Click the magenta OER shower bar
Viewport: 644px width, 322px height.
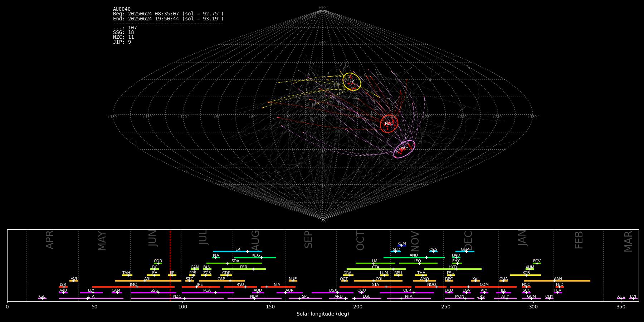[407, 293]
